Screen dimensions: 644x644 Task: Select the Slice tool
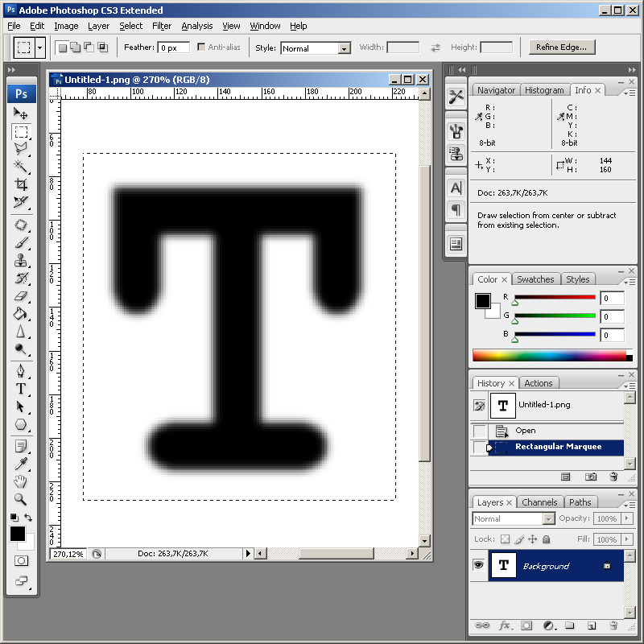[x=21, y=202]
